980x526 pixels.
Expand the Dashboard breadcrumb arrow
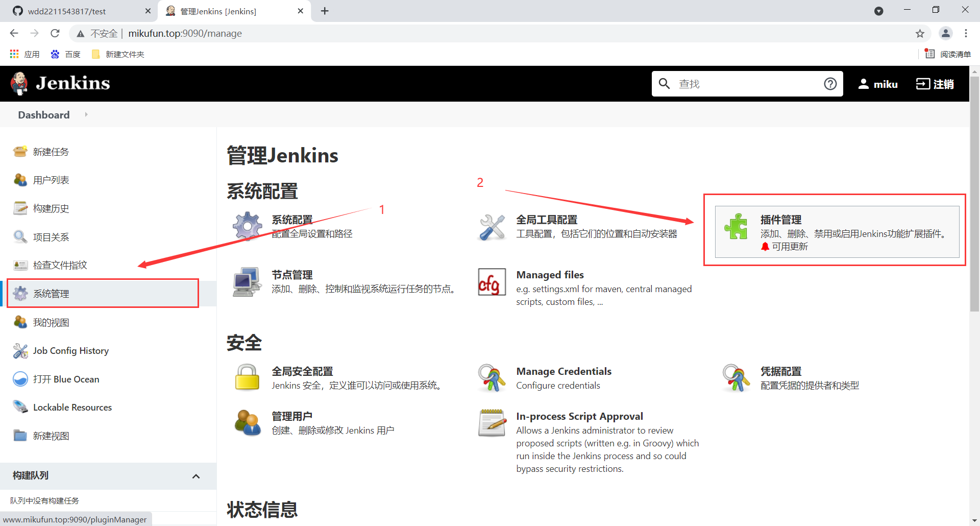86,114
